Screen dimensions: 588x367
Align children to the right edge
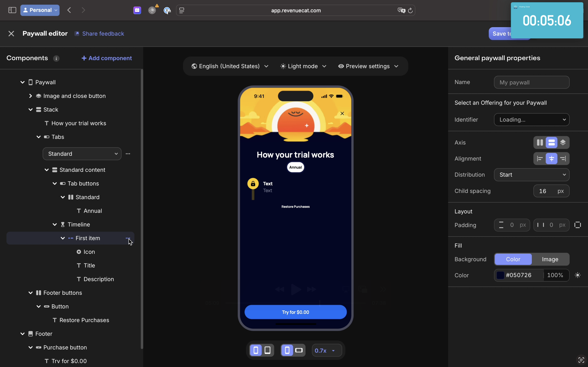[563, 158]
